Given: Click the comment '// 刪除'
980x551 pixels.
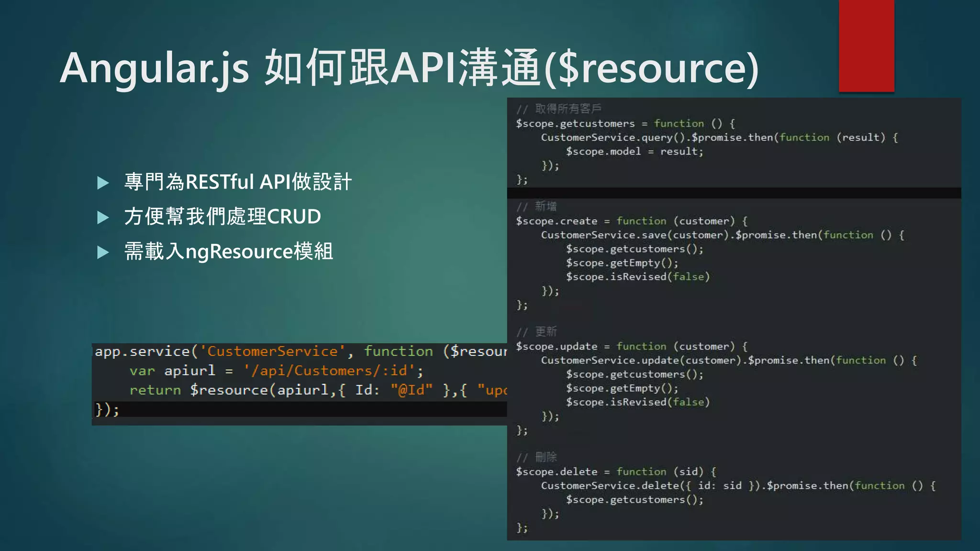Looking at the screenshot, I should 536,457.
